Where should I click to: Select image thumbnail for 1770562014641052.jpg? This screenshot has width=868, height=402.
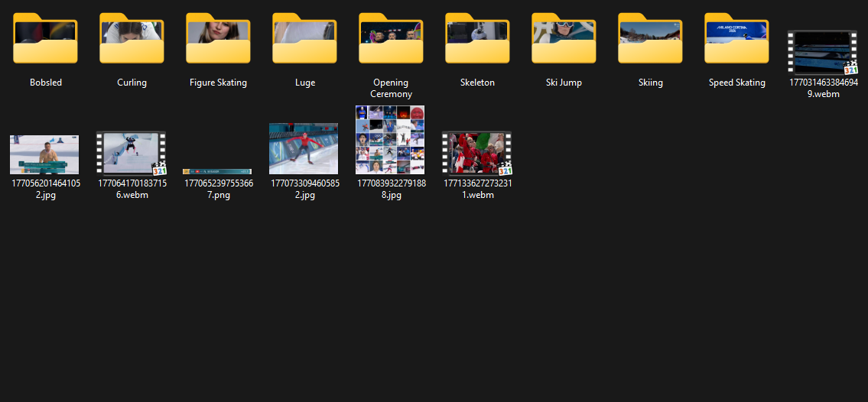coord(44,155)
